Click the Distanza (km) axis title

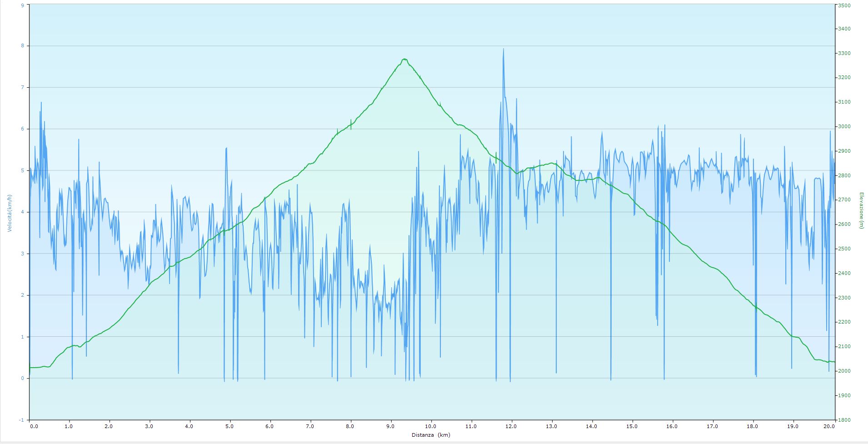tap(431, 435)
